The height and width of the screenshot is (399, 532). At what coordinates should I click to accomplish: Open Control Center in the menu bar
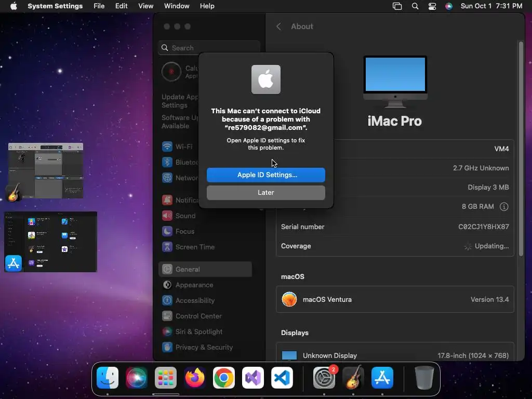point(432,6)
